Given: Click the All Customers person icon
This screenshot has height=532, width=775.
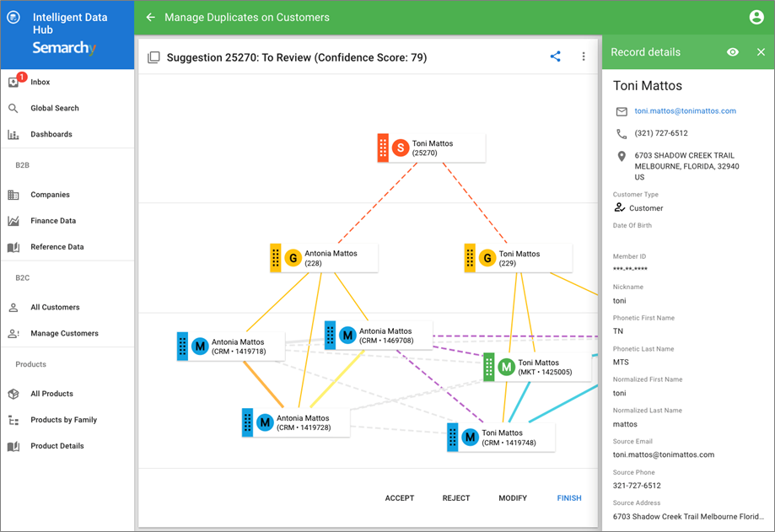Looking at the screenshot, I should coord(13,307).
